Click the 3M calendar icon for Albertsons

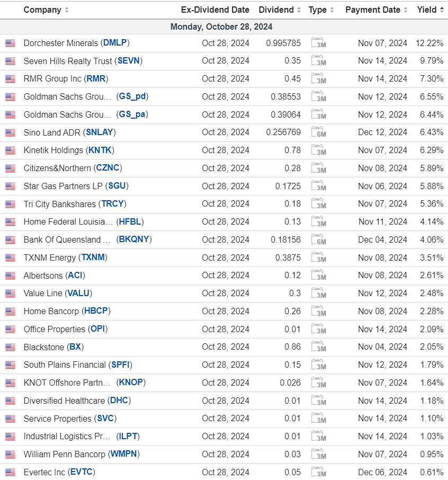(318, 275)
